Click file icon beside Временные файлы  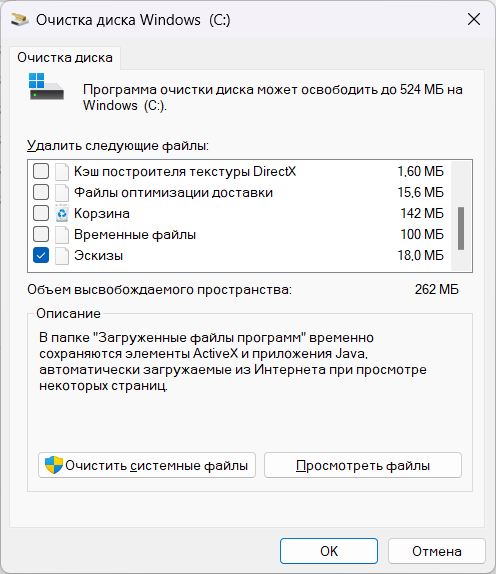pos(62,235)
